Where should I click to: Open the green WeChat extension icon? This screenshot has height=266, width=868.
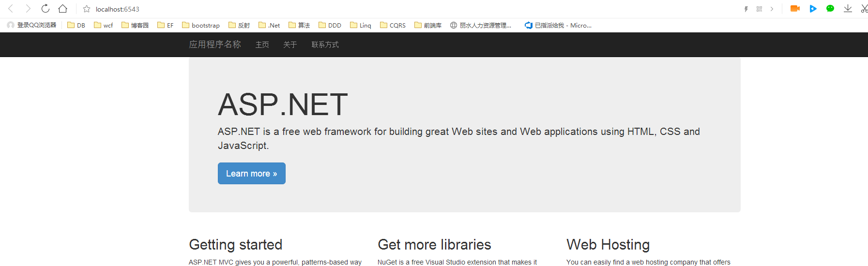coord(830,9)
